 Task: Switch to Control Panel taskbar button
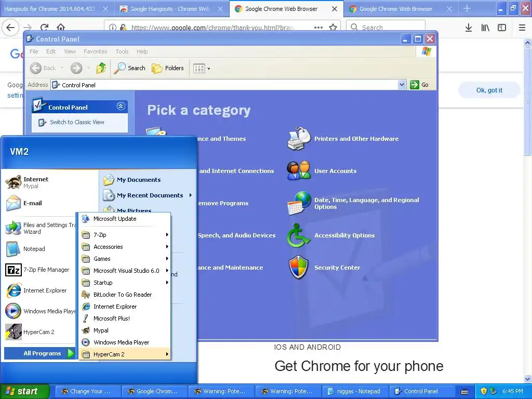pyautogui.click(x=421, y=392)
